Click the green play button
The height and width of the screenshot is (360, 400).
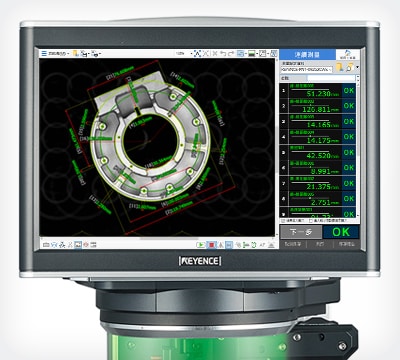(201, 245)
